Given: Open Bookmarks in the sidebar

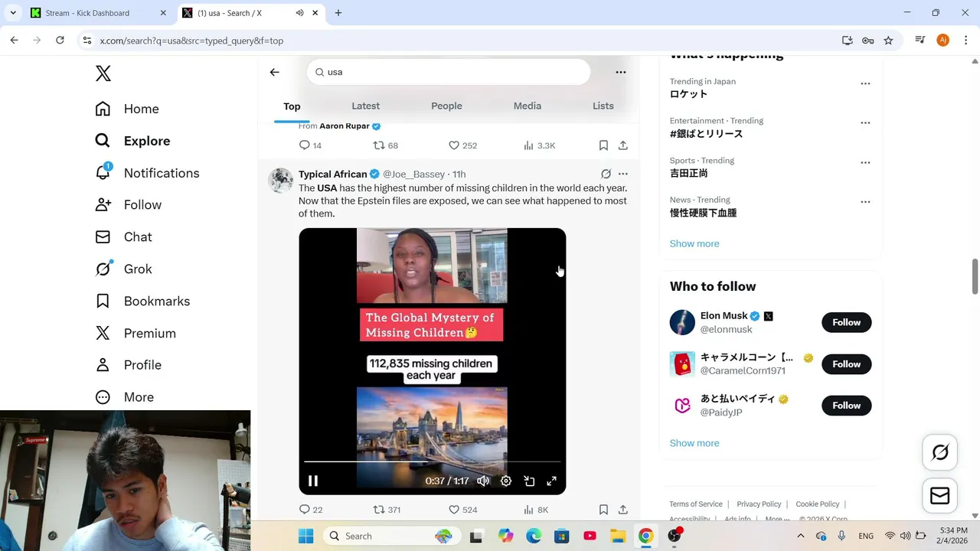Looking at the screenshot, I should pos(142,301).
